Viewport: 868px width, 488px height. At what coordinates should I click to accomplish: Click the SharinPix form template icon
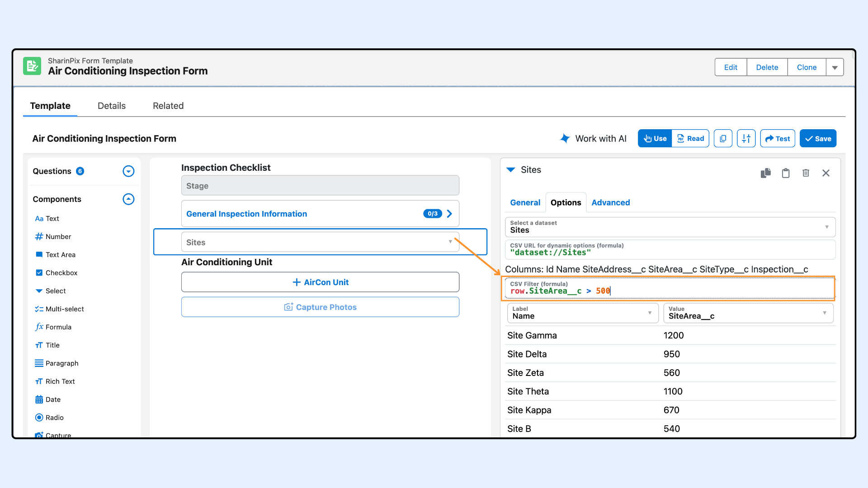tap(32, 66)
